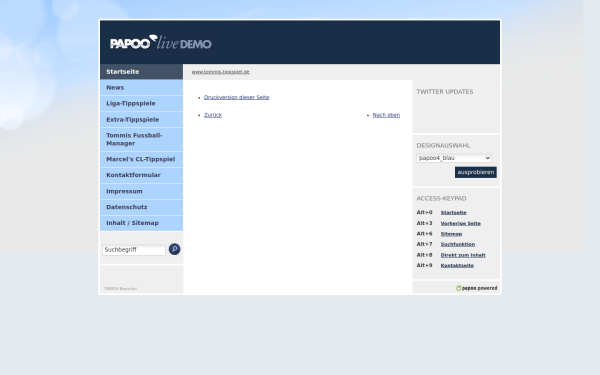Open the Impressum page
Image resolution: width=600 pixels, height=375 pixels.
tap(142, 191)
